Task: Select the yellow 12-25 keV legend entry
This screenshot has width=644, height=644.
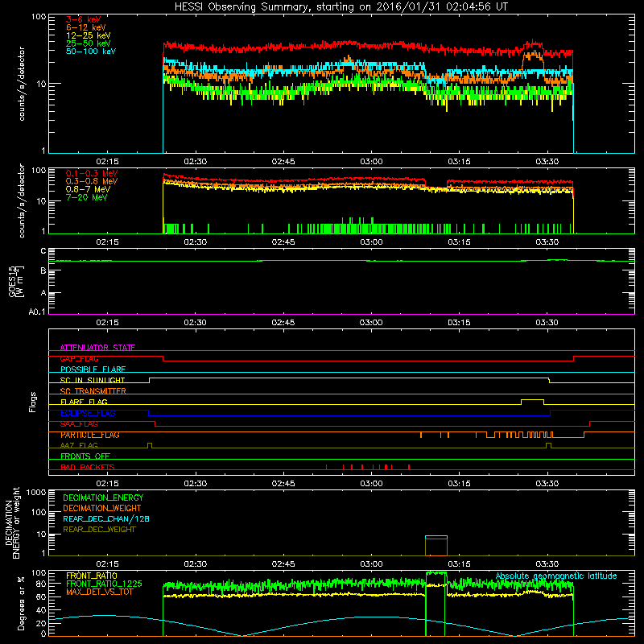Action: click(x=89, y=35)
